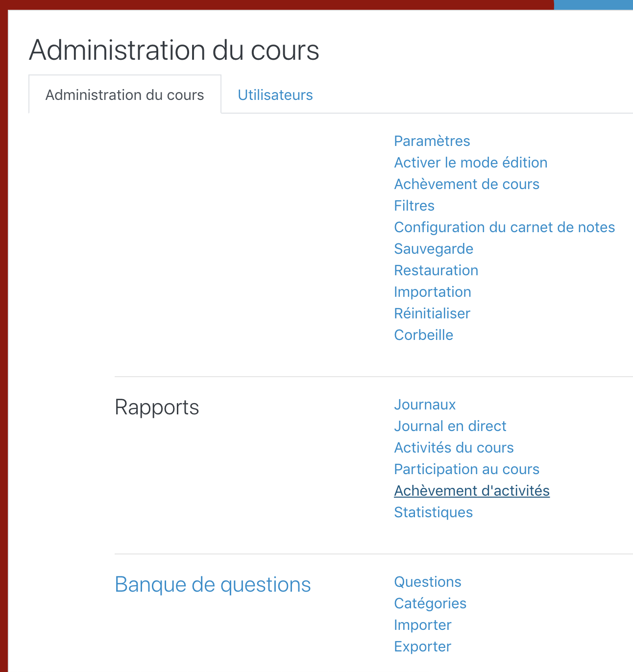This screenshot has width=633, height=672.
Task: Open the Banque de questions heading link
Action: (213, 584)
